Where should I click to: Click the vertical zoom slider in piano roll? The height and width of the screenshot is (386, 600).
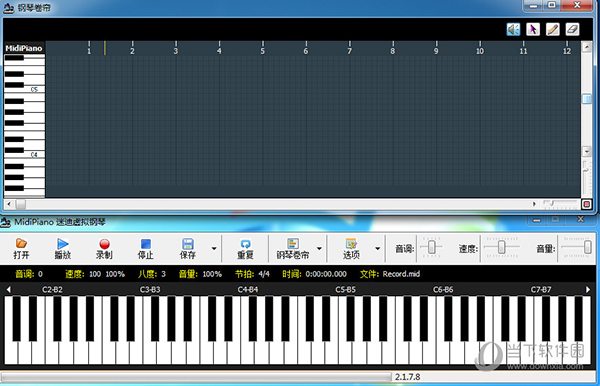pos(586,178)
